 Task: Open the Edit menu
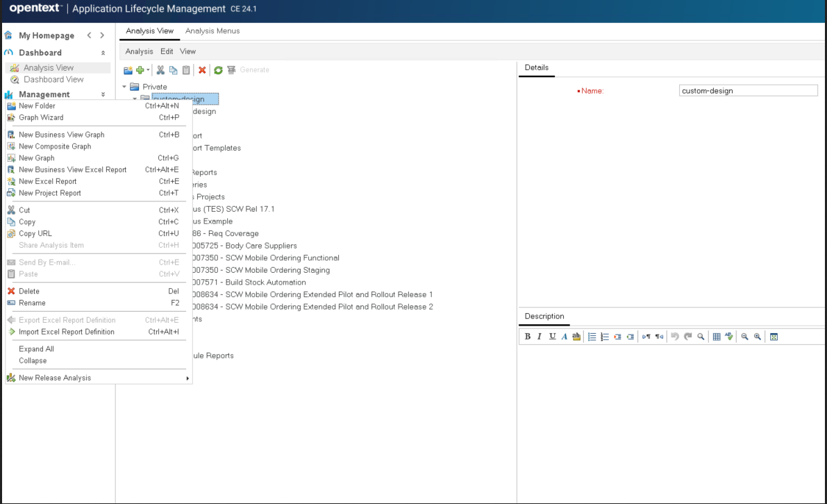pos(167,51)
